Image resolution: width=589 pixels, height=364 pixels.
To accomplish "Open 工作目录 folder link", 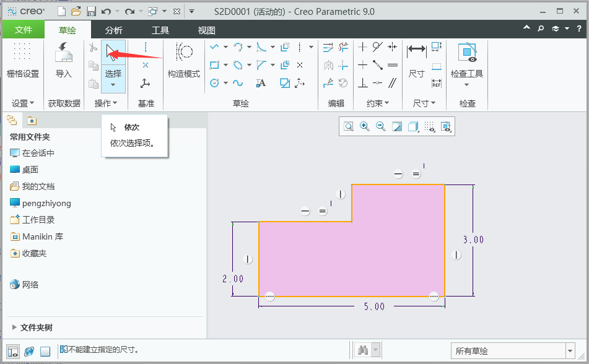I will [32, 220].
